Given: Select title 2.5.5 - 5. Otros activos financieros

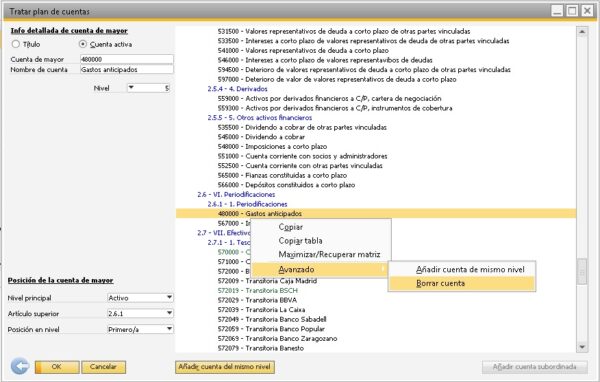Looking at the screenshot, I should (x=259, y=118).
